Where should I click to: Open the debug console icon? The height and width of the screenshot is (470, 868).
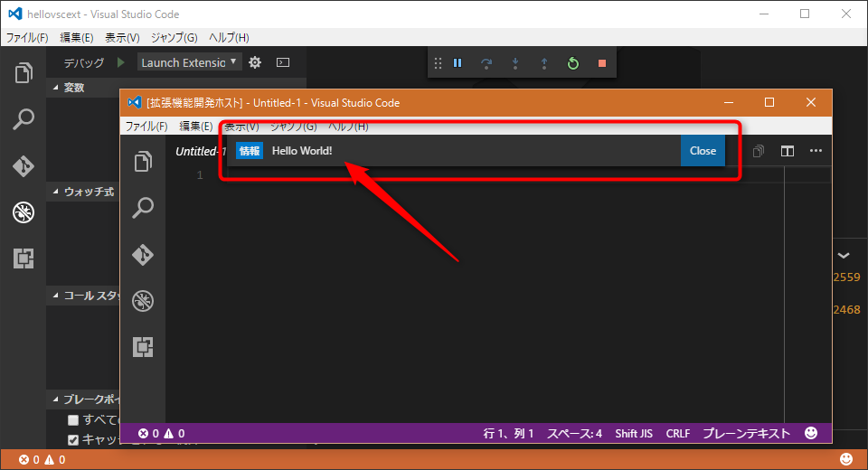283,62
